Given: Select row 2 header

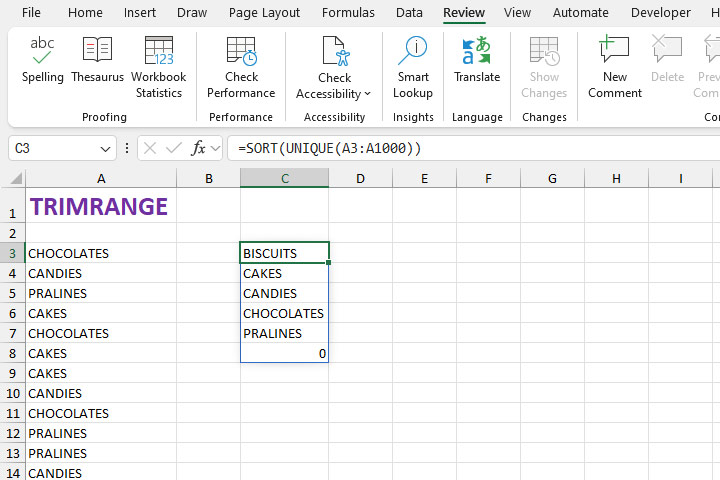Looking at the screenshot, I should coord(12,233).
